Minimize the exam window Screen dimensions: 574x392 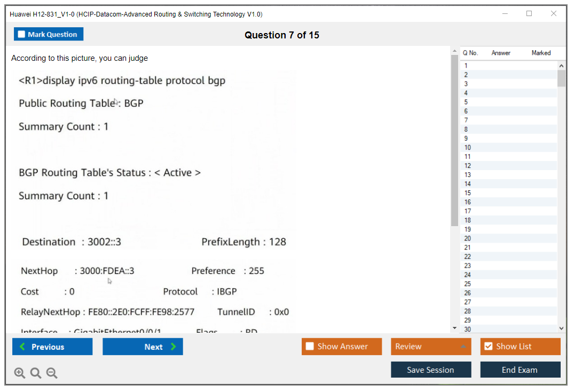(505, 14)
